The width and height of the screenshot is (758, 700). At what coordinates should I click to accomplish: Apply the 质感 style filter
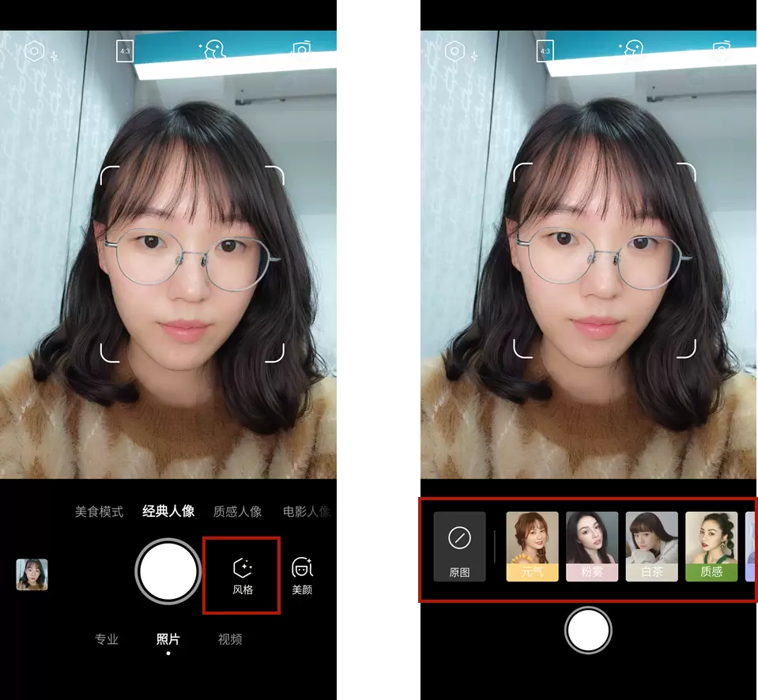[711, 547]
